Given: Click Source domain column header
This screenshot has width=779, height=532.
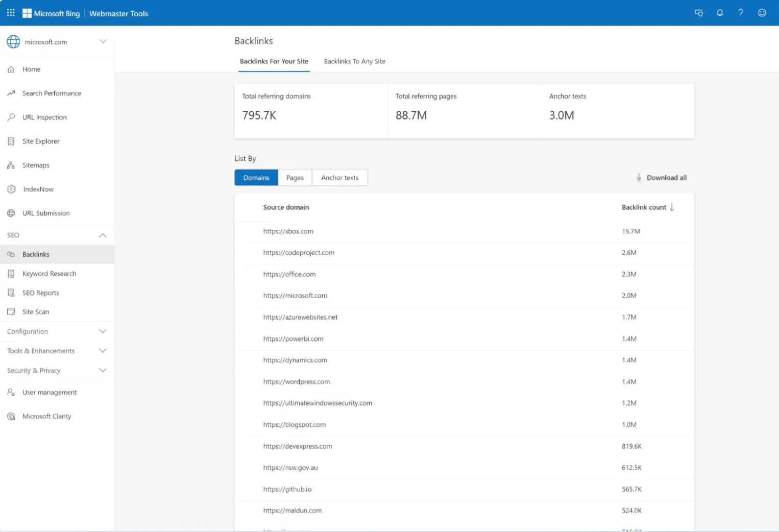Looking at the screenshot, I should 286,207.
